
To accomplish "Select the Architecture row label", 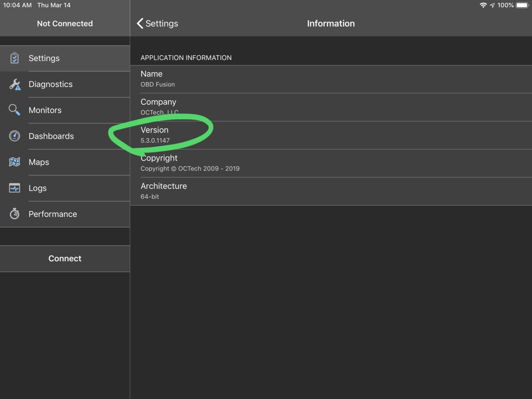I will [x=164, y=186].
